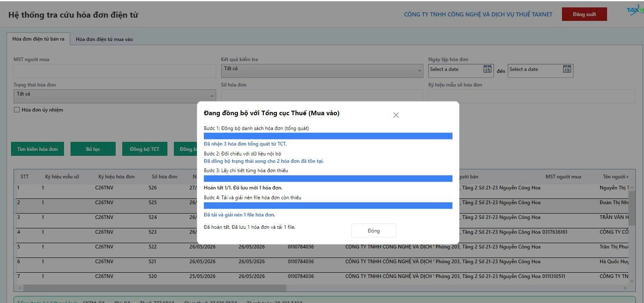Click Bước 4 file download progress bar
This screenshot has width=644, height=303.
pyautogui.click(x=328, y=205)
